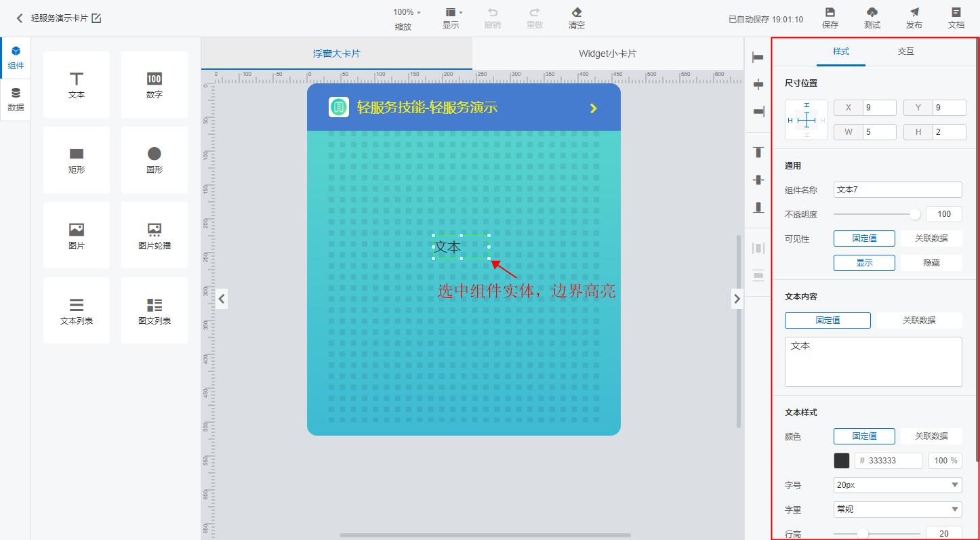Click the align vertical middle icon
This screenshot has width=980, height=540.
click(x=758, y=180)
